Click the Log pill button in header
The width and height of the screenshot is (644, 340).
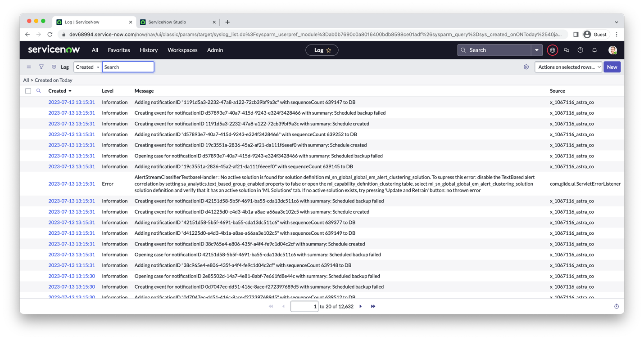tap(322, 50)
